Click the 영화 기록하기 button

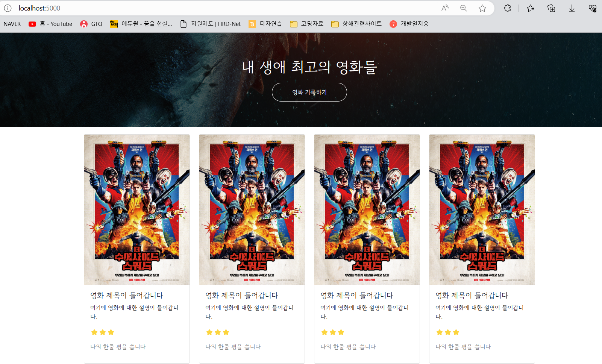click(309, 92)
